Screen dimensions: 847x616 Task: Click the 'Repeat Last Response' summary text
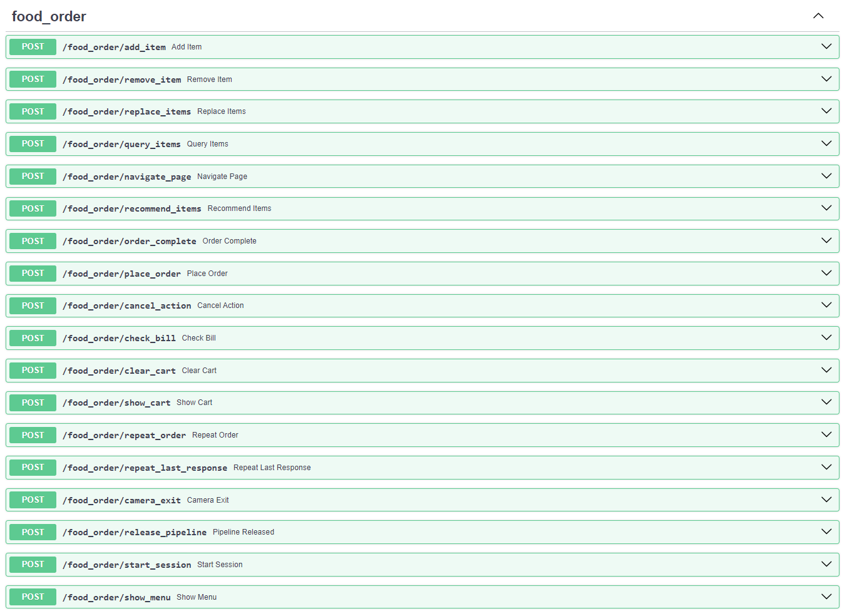point(272,468)
